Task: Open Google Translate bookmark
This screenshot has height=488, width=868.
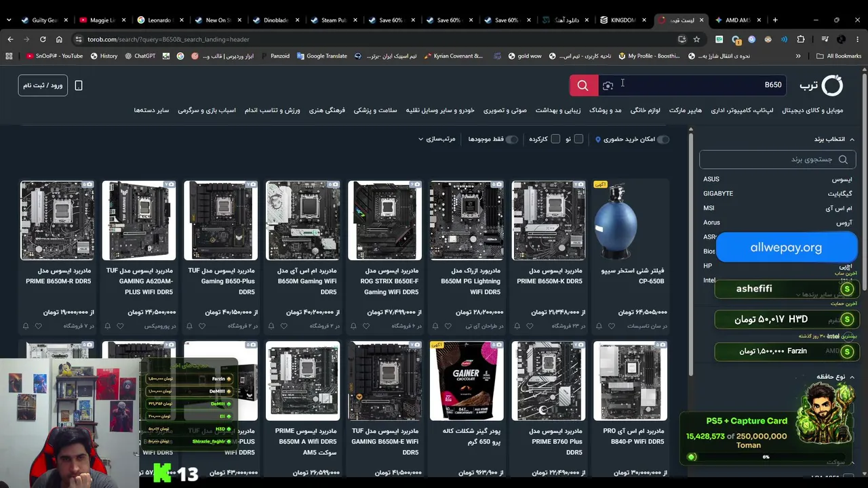Action: click(x=321, y=56)
